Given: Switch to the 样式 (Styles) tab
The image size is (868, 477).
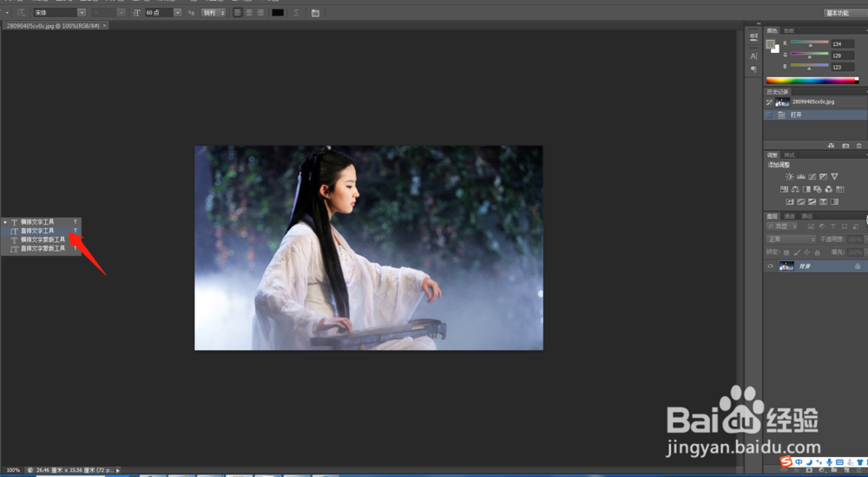Looking at the screenshot, I should pyautogui.click(x=789, y=155).
